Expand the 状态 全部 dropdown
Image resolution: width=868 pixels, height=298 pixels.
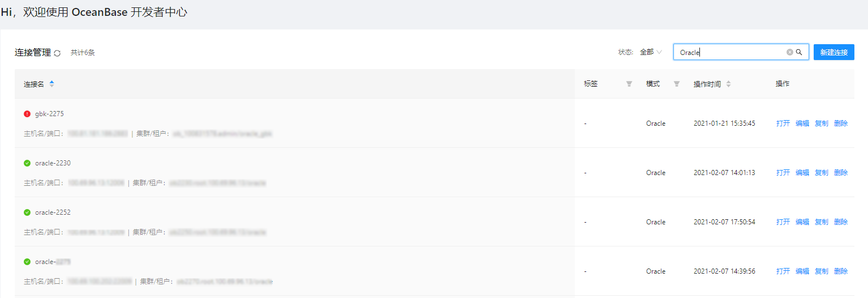[x=651, y=52]
